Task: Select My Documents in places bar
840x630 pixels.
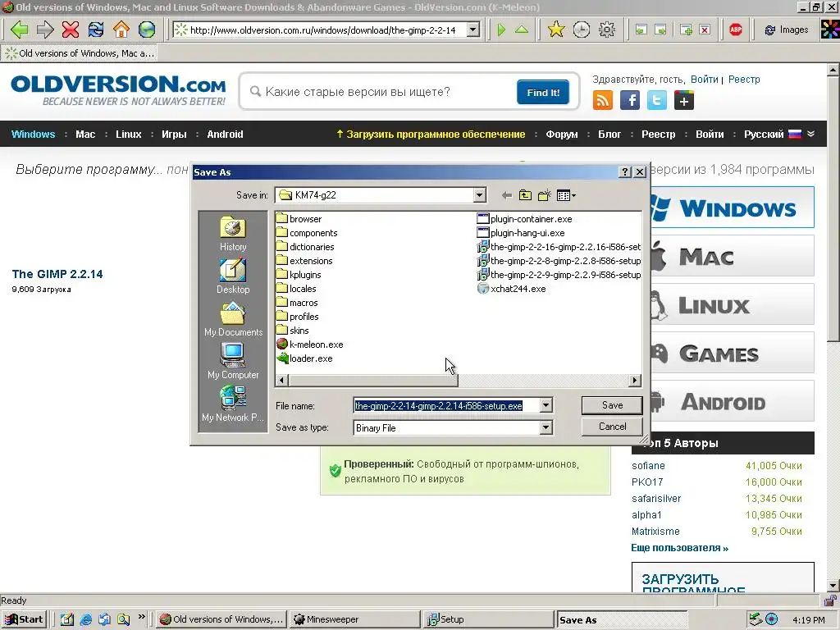Action: click(x=233, y=319)
